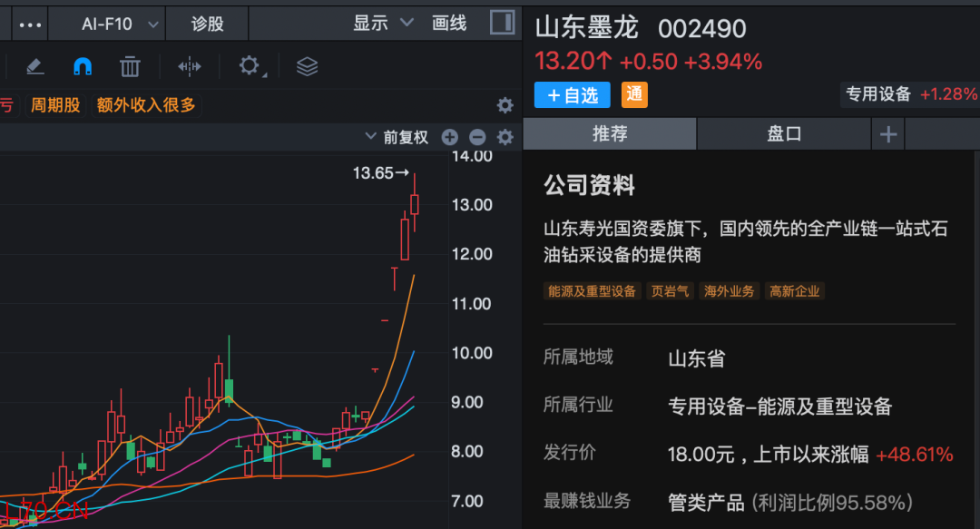This screenshot has width=980, height=529.
Task: Click the 能源及重型设备 concept tag
Action: [x=592, y=291]
